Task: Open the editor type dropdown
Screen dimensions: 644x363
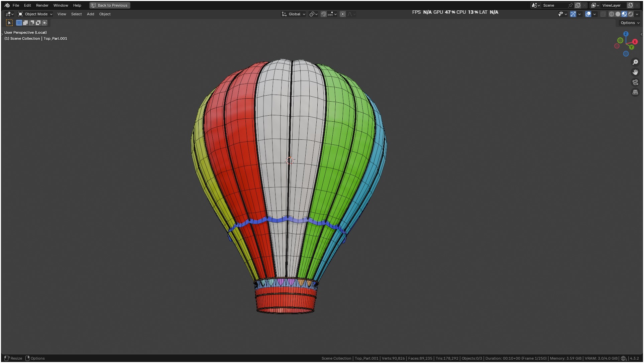Action: [x=10, y=14]
